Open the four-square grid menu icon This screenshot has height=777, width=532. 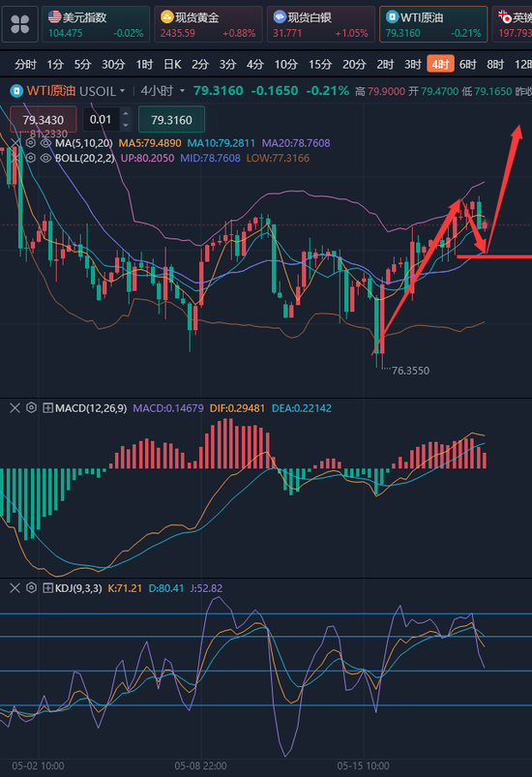(x=19, y=24)
